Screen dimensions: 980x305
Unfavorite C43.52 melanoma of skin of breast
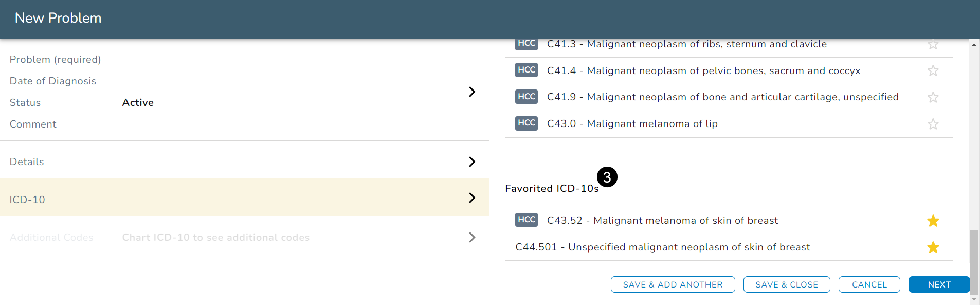point(933,221)
